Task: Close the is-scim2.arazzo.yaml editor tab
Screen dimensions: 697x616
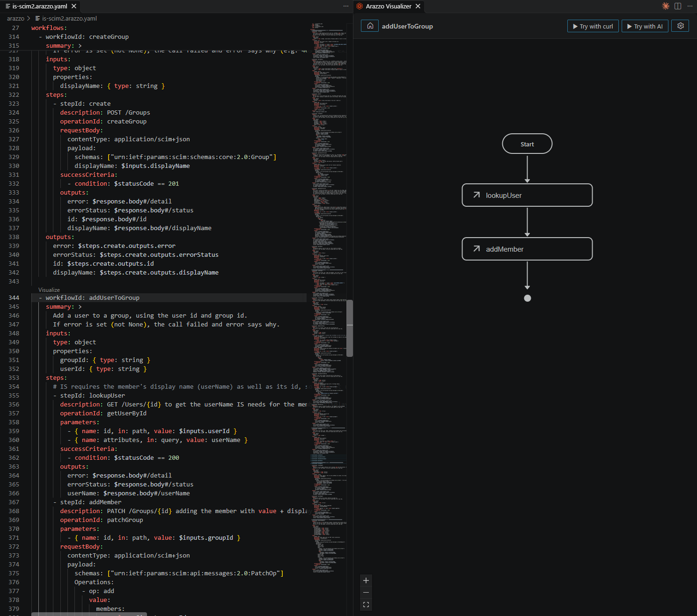Action: pos(74,6)
